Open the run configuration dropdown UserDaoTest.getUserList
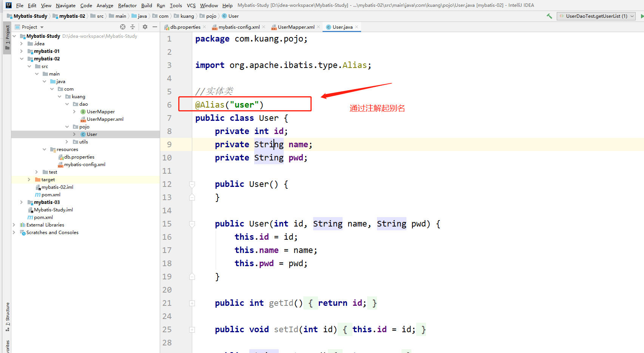This screenshot has height=353, width=644. coord(596,16)
